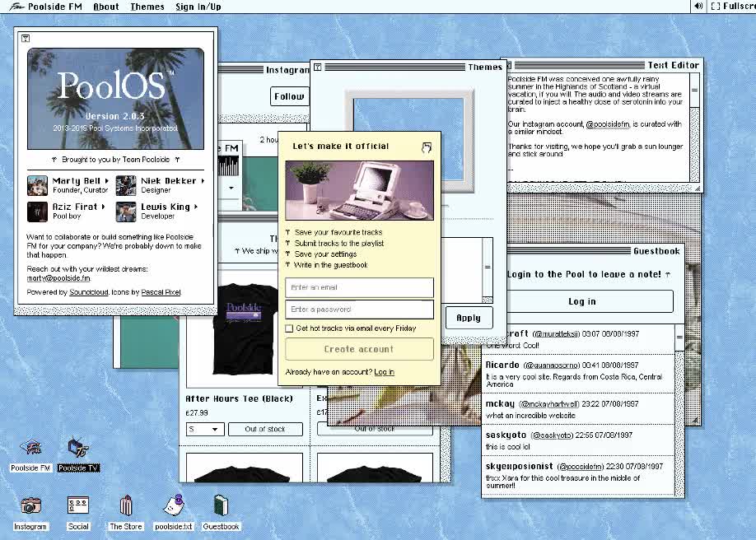This screenshot has height=540, width=756.
Task: Expand the arrow beside Niek Dekker
Action: pos(203,181)
